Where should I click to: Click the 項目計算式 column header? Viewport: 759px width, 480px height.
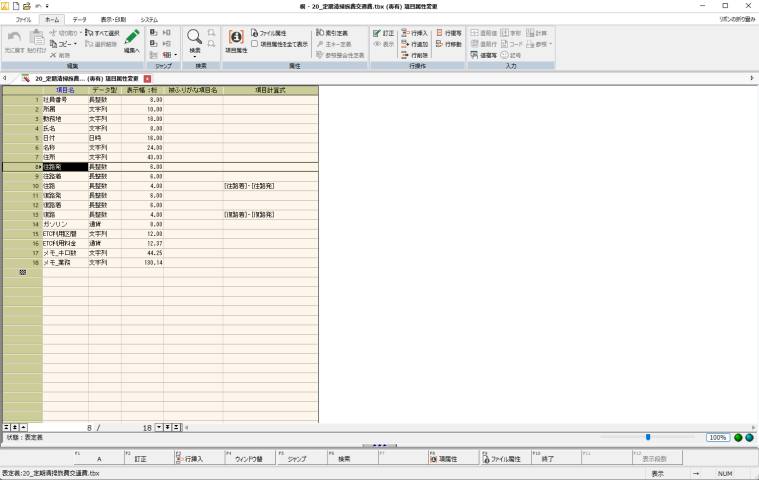coord(271,90)
